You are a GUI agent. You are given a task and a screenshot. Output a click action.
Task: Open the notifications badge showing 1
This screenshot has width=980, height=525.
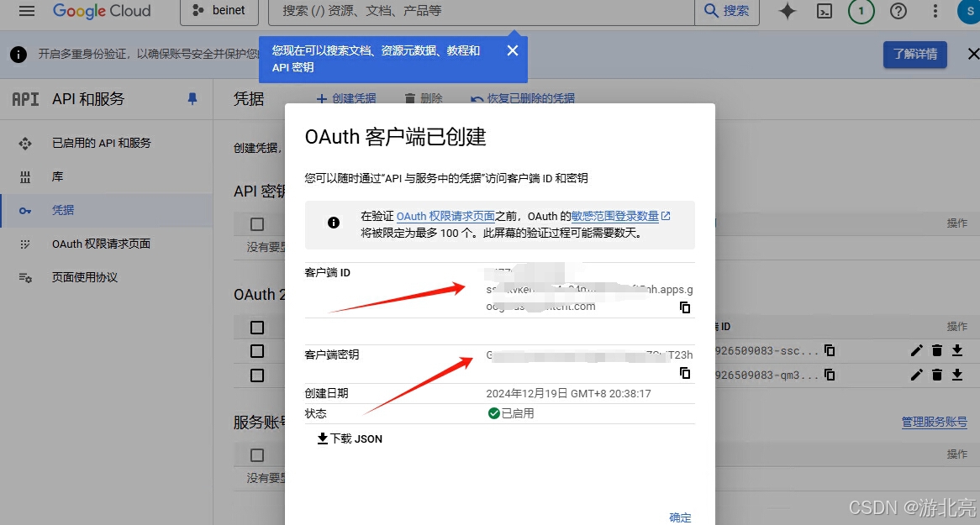click(x=861, y=11)
